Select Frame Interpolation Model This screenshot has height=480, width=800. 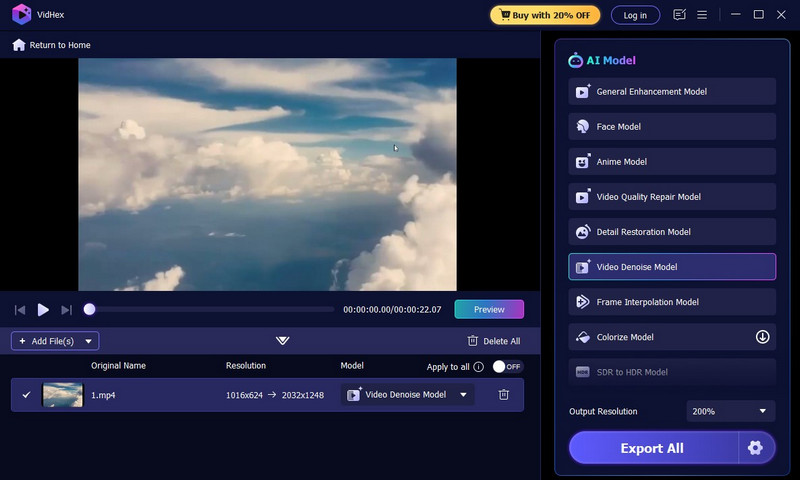tap(672, 302)
